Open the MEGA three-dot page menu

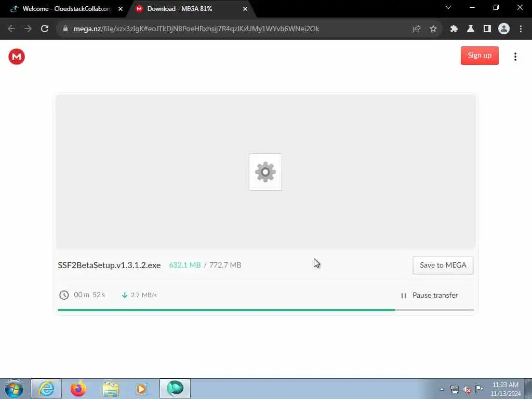click(515, 56)
